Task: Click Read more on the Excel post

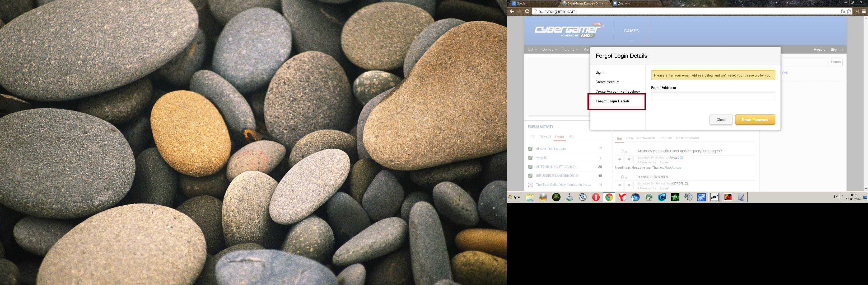Action: [673, 168]
